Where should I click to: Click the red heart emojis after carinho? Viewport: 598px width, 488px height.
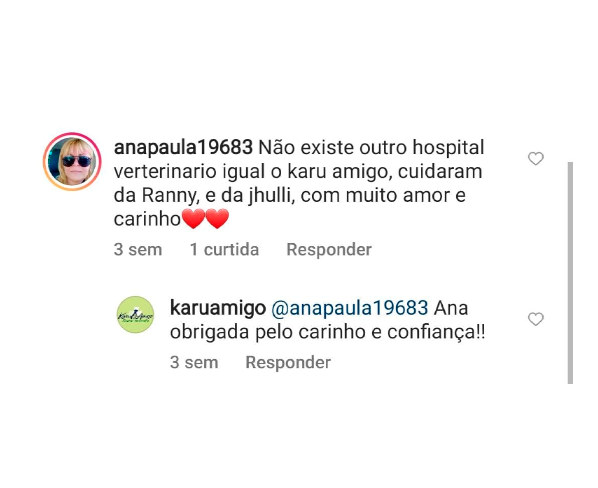coord(206,219)
